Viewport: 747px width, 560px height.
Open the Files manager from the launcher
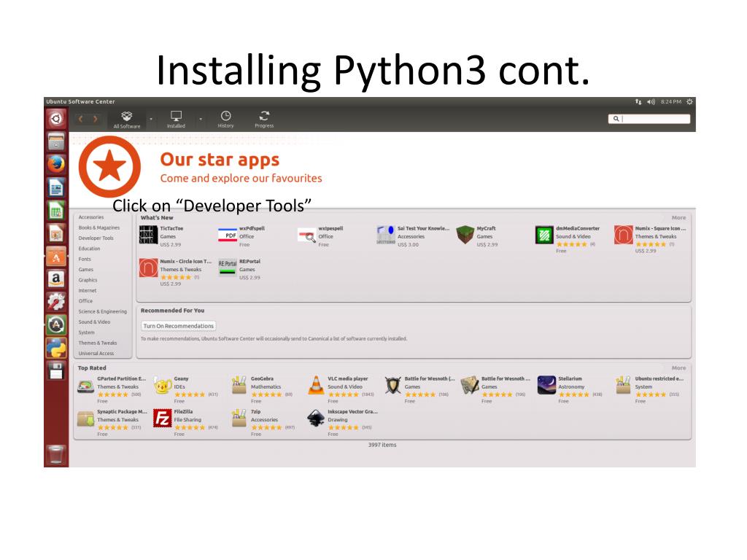click(x=56, y=141)
